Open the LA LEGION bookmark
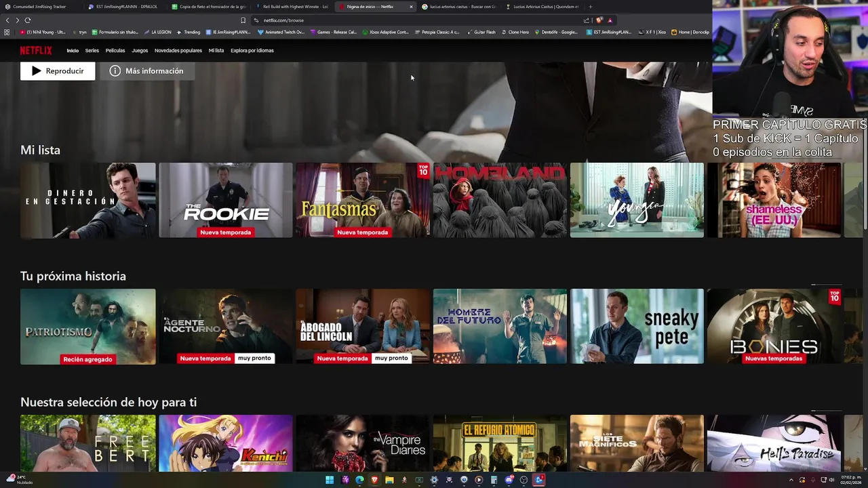The width and height of the screenshot is (868, 488). 157,32
